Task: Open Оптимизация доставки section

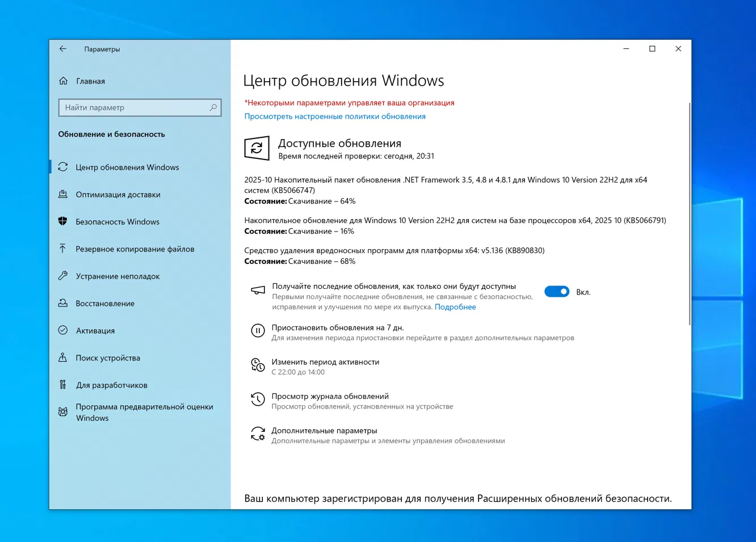Action: [x=118, y=195]
